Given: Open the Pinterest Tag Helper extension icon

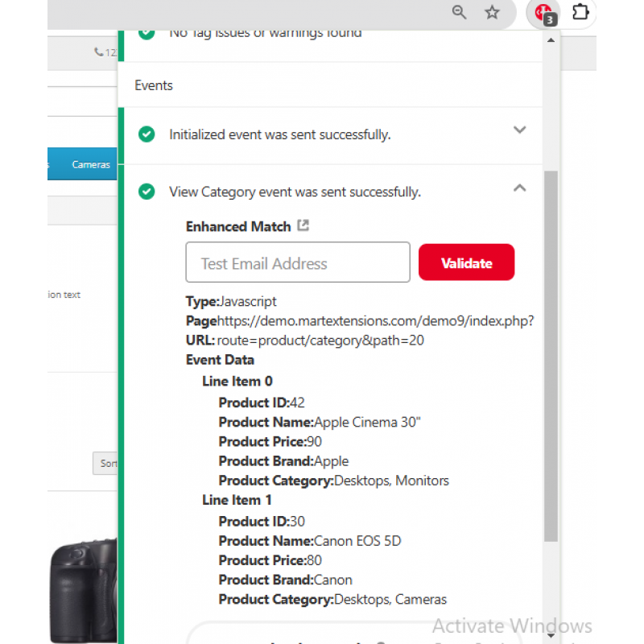Looking at the screenshot, I should pos(545,14).
